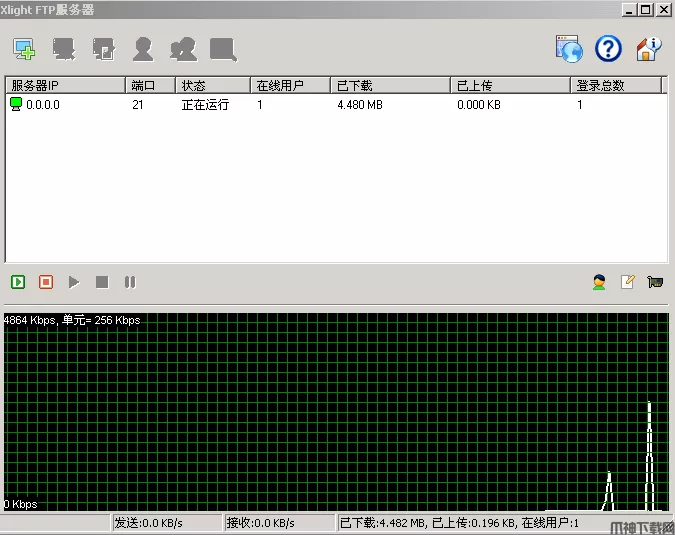Open global options icon with globe

point(569,48)
